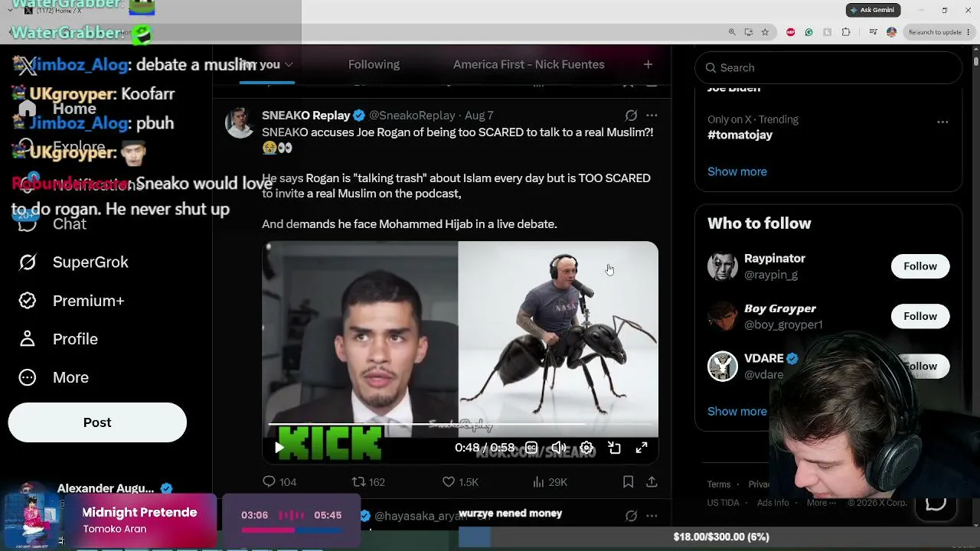Open the Grammarly extension icon
The height and width of the screenshot is (551, 980).
tap(808, 32)
